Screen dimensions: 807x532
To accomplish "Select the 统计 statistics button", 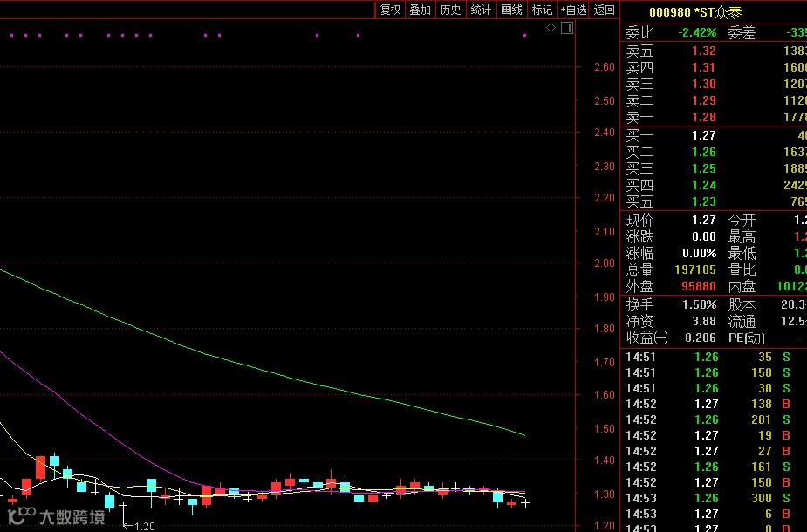I will (482, 10).
